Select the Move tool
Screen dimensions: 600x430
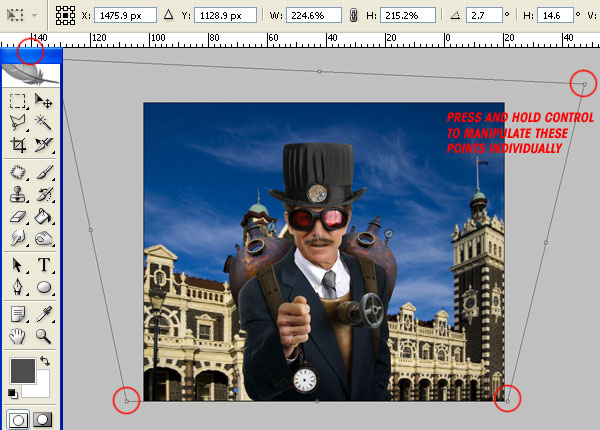click(x=44, y=101)
